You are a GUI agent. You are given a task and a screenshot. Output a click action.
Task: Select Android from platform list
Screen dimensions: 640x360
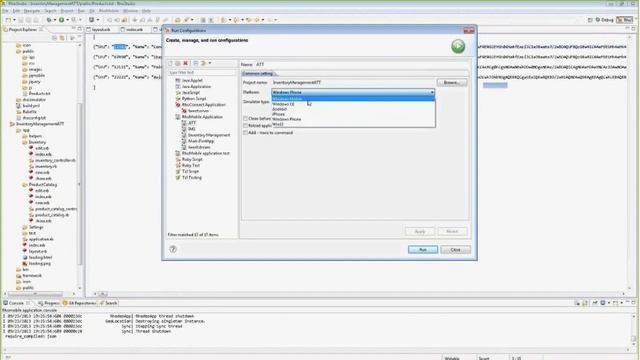click(x=353, y=109)
